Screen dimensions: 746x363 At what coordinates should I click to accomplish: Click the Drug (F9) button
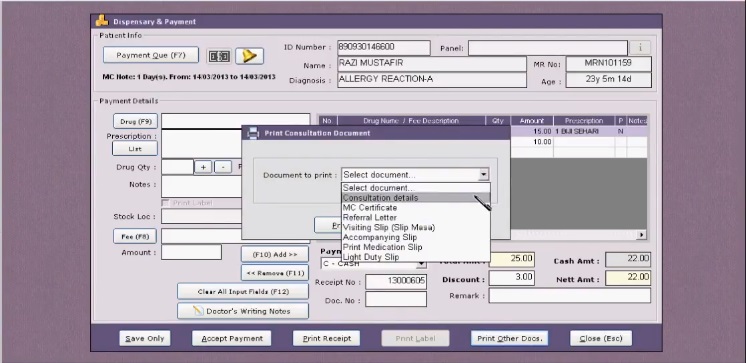(136, 121)
